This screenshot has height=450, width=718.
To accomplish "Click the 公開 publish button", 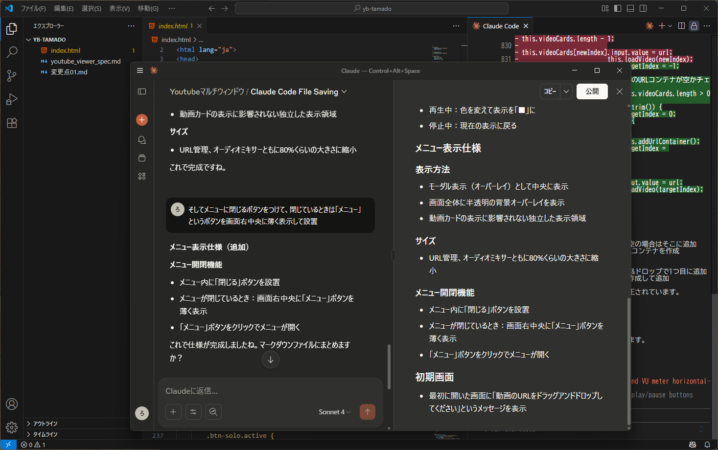I will pyautogui.click(x=592, y=92).
